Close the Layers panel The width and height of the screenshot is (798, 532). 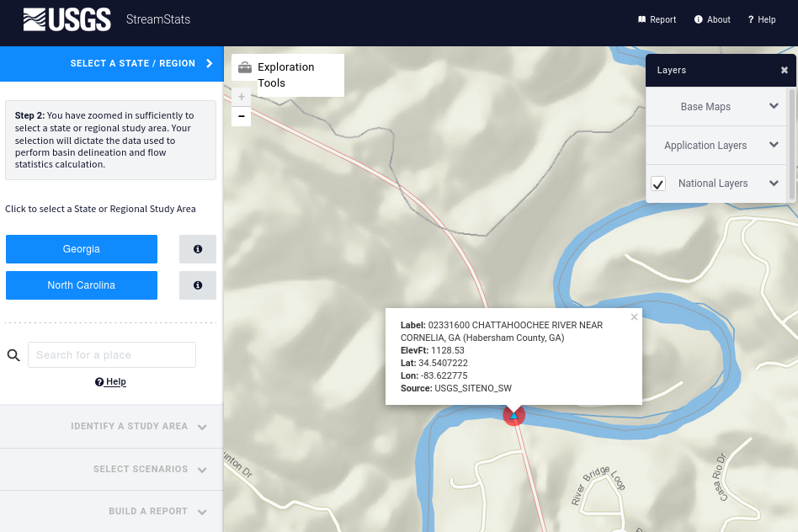pos(785,71)
